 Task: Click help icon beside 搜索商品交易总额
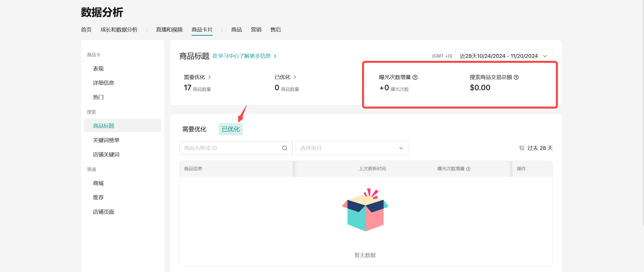point(516,77)
